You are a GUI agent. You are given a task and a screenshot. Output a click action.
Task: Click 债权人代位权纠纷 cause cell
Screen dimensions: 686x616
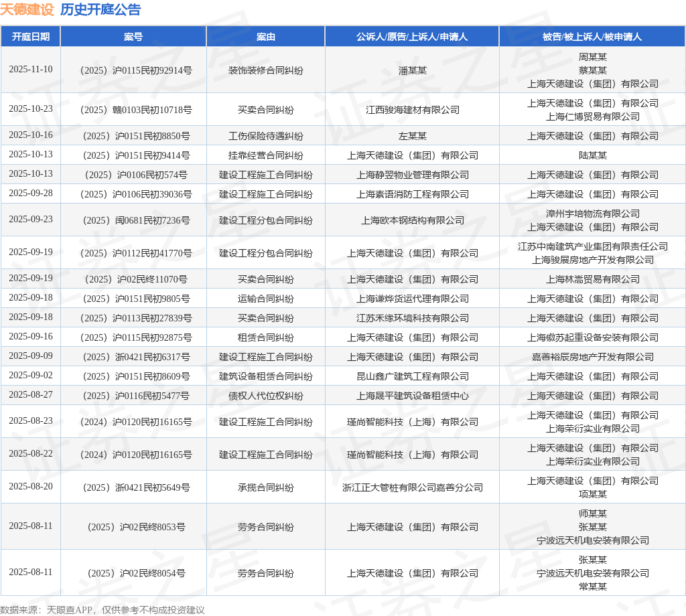point(265,396)
